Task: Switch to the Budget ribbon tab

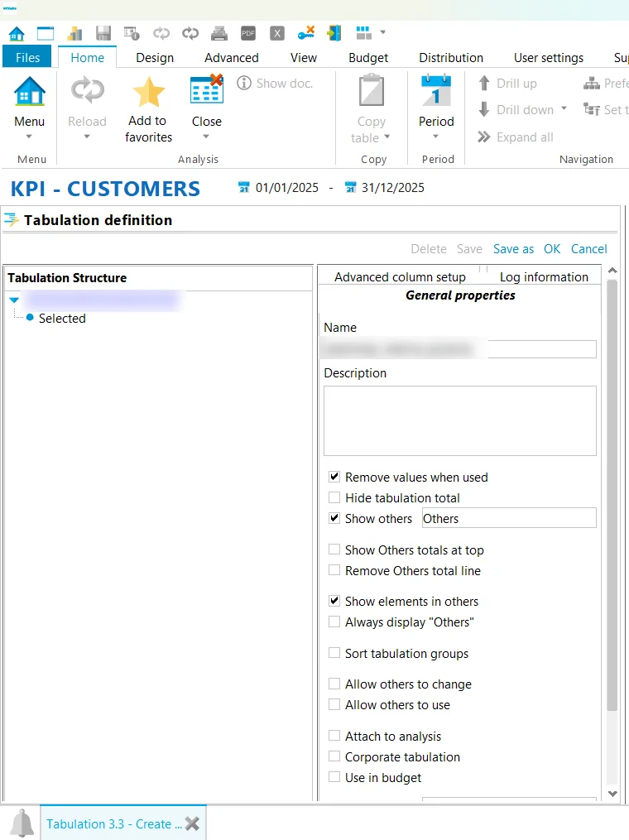Action: point(368,57)
